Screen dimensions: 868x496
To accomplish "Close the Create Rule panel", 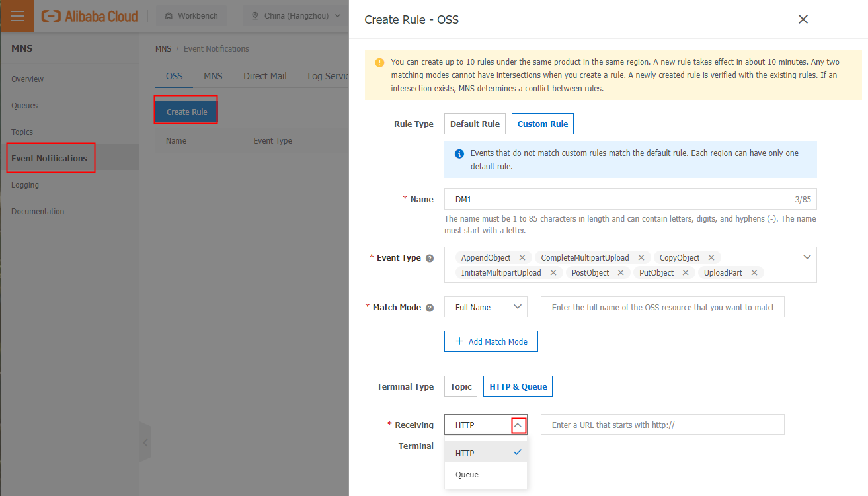I will [803, 19].
